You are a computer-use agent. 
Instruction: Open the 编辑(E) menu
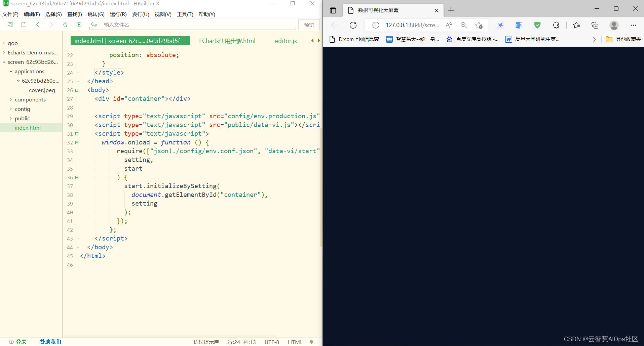tap(32, 14)
